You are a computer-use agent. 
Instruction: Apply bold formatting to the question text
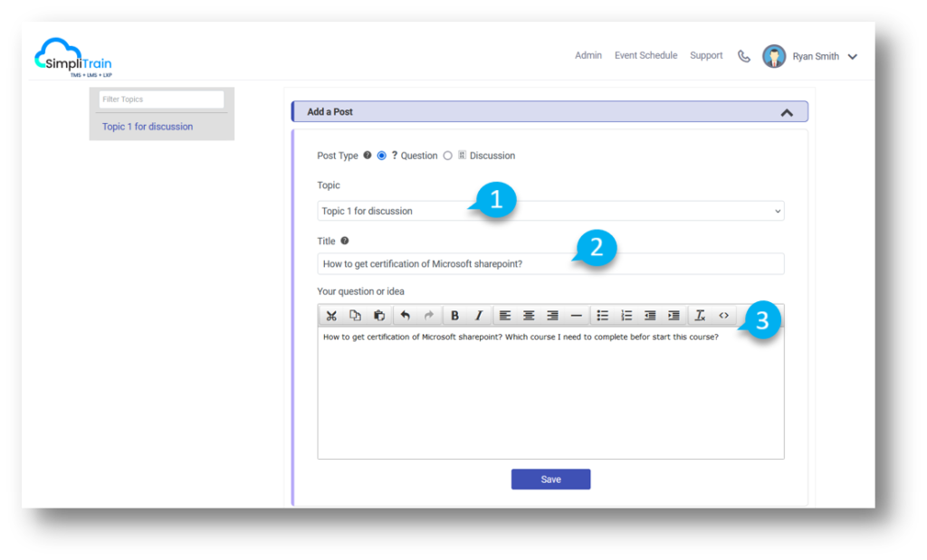454,315
